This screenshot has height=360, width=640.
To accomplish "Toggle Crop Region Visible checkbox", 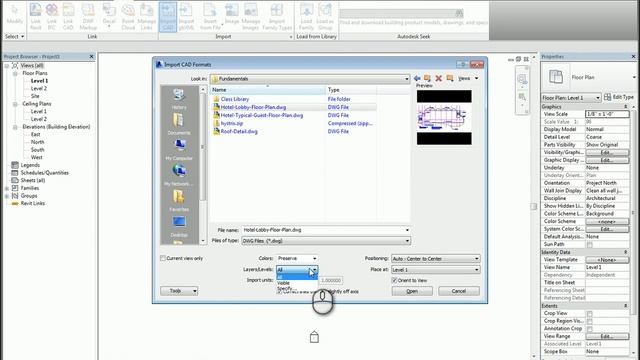I will (x=589, y=321).
